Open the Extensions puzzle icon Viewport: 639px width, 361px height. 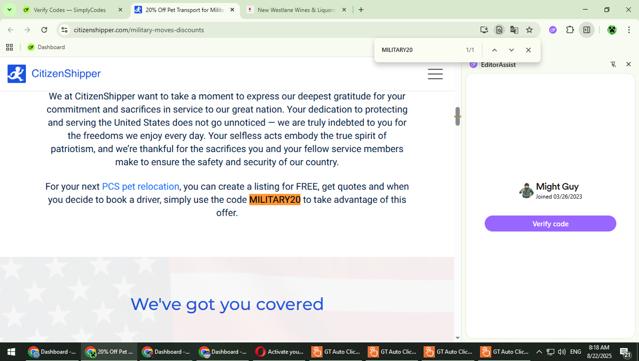click(570, 30)
